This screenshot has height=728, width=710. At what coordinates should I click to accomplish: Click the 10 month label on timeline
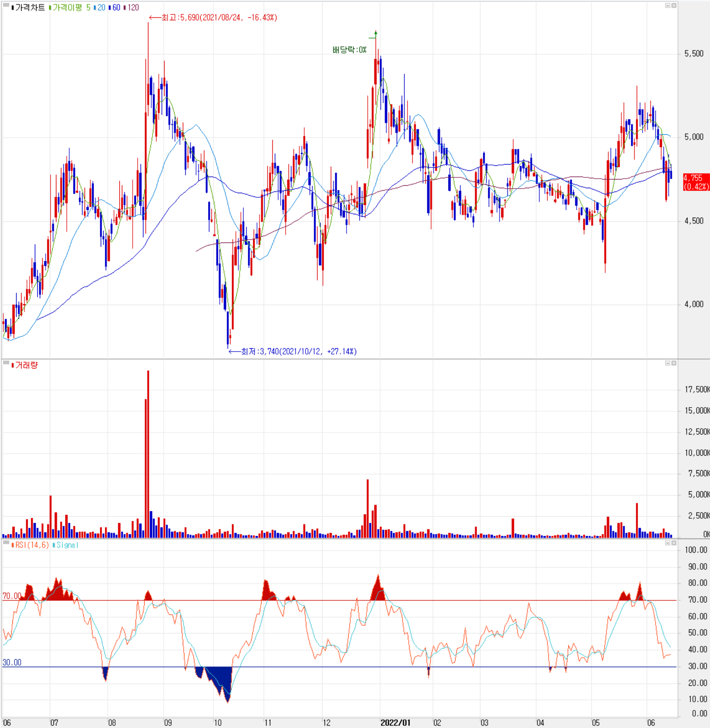pyautogui.click(x=218, y=723)
